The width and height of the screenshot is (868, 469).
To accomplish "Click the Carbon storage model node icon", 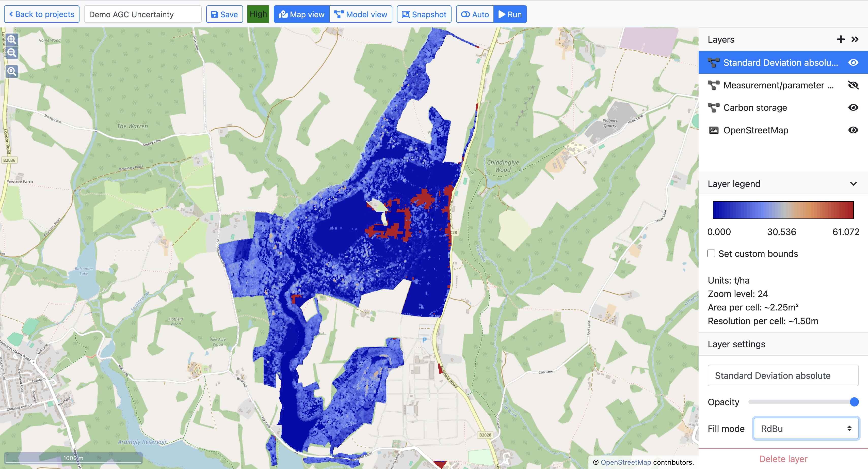I will point(713,108).
